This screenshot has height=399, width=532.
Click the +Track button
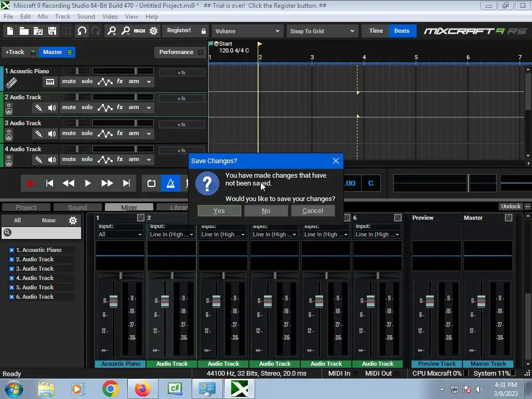[15, 52]
